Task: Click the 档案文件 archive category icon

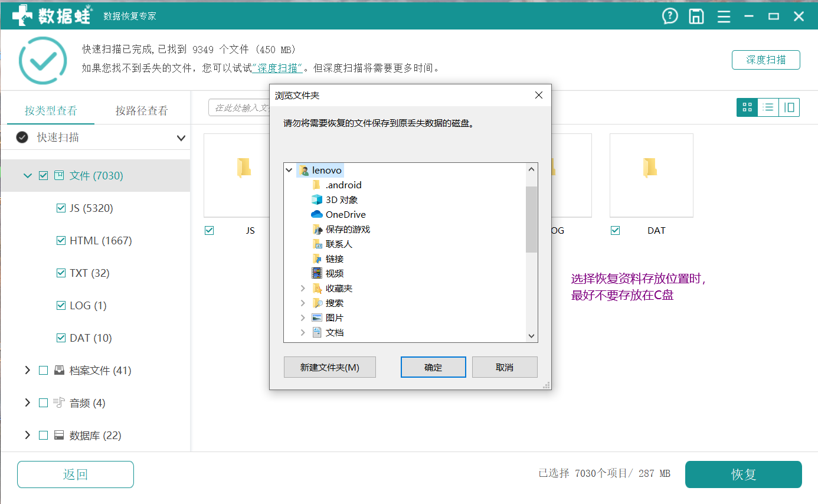Action: (59, 371)
